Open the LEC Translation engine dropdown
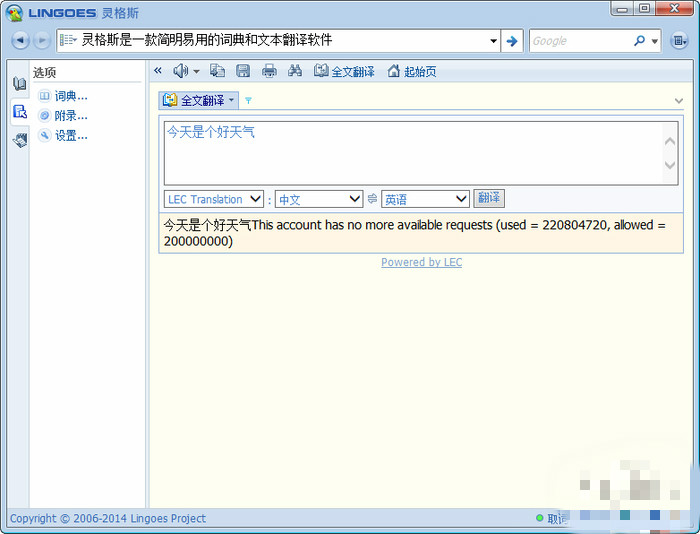Screen dimensions: 700x534 214,199
